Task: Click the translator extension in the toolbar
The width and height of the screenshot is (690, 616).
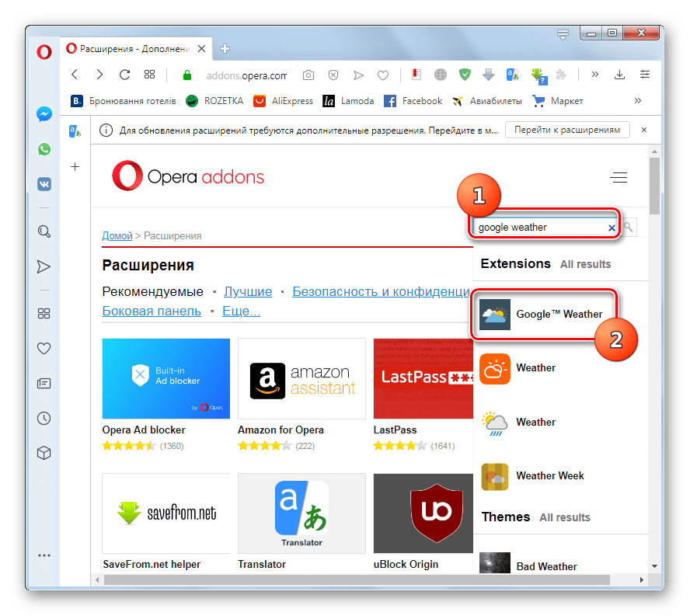Action: (x=512, y=75)
